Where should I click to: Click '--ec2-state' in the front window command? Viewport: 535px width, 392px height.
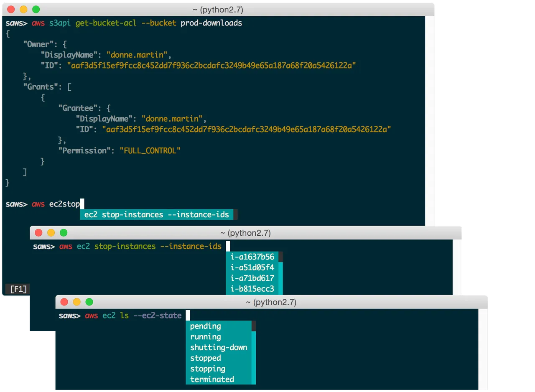click(158, 316)
